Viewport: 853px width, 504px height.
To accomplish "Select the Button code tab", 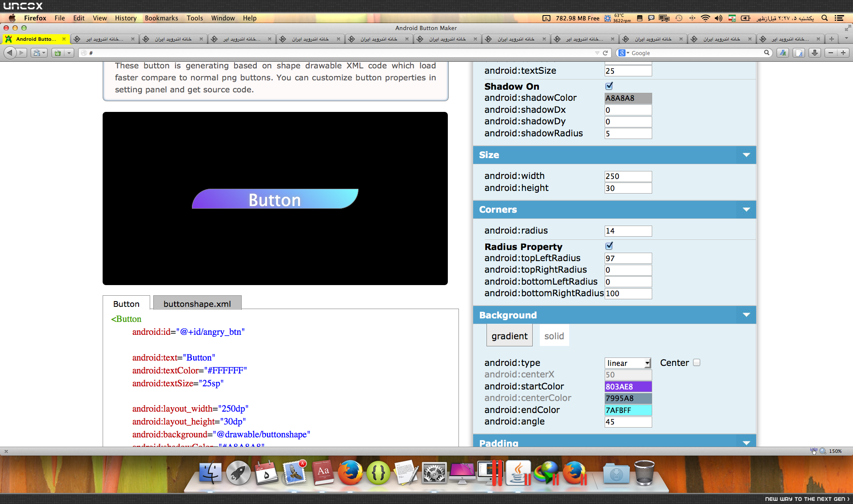I will (126, 304).
